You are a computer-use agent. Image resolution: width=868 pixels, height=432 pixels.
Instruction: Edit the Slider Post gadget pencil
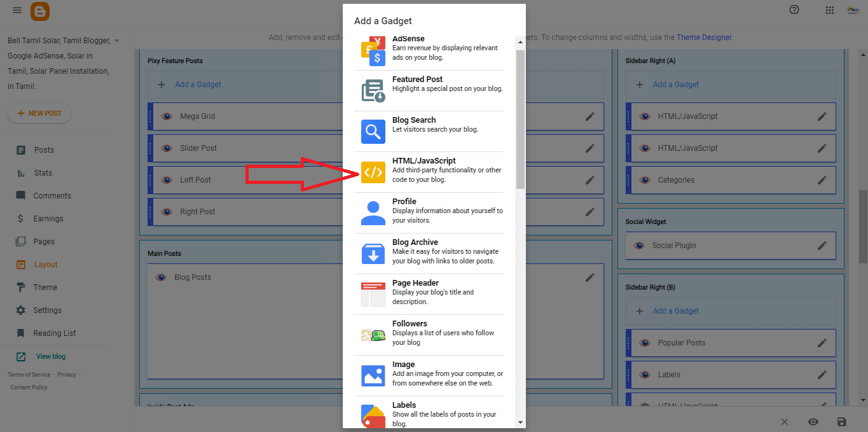tap(590, 148)
